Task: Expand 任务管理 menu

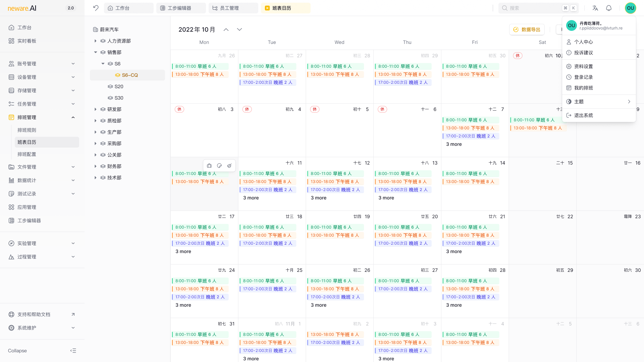Action: 42,104
